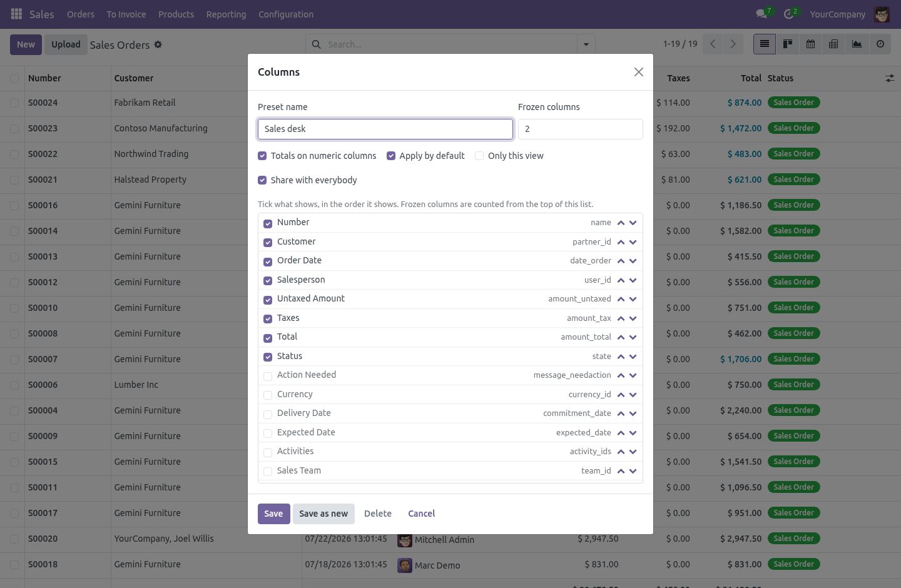The height and width of the screenshot is (588, 901).
Task: Open the optional columns adjust icon
Action: (x=890, y=78)
